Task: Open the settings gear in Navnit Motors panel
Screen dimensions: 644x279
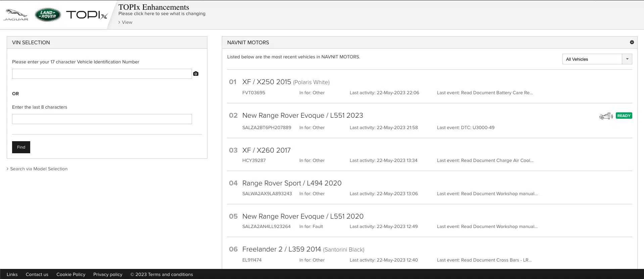Action: tap(632, 43)
